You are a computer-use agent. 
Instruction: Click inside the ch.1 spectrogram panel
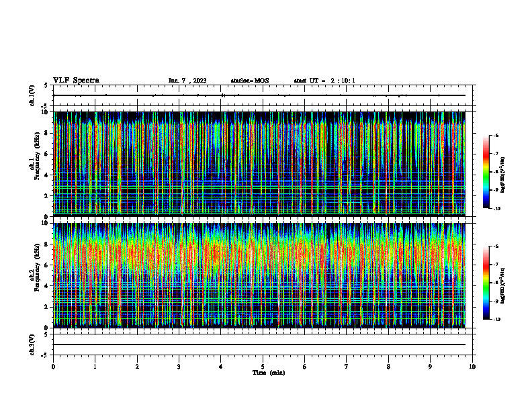tap(259, 164)
